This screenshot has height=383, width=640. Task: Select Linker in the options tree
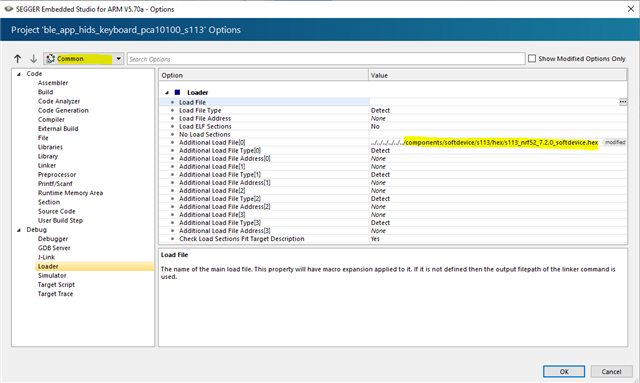coord(47,165)
